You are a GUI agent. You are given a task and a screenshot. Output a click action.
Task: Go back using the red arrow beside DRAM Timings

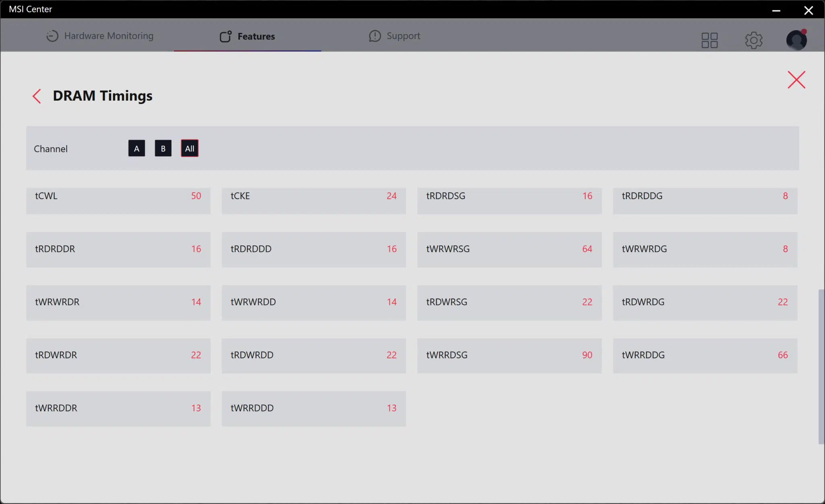(37, 96)
